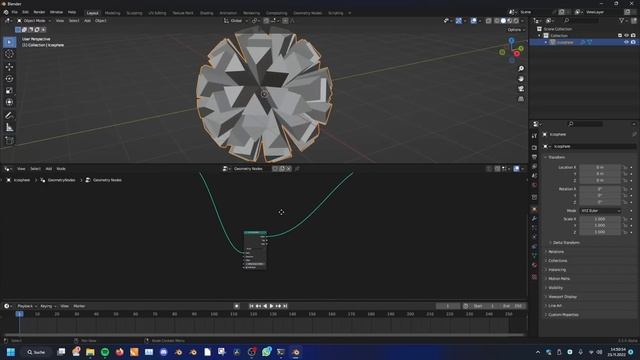Click the Scale X field
The width and height of the screenshot is (640, 360).
[600, 219]
